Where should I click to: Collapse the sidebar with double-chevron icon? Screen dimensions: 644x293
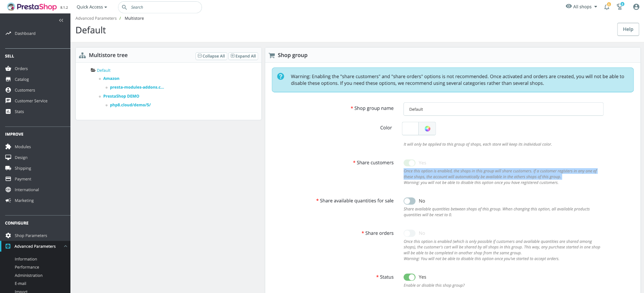61,20
